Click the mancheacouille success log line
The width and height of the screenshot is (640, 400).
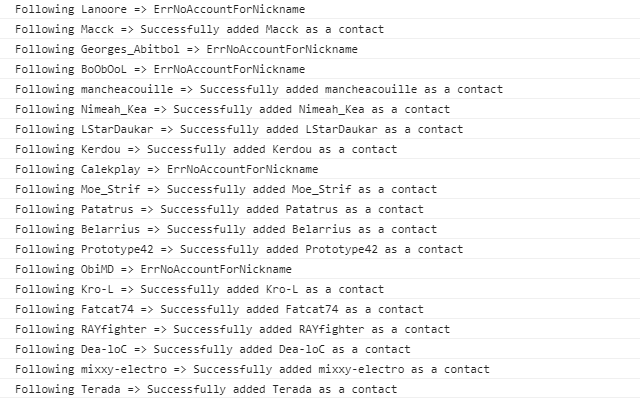tap(259, 89)
